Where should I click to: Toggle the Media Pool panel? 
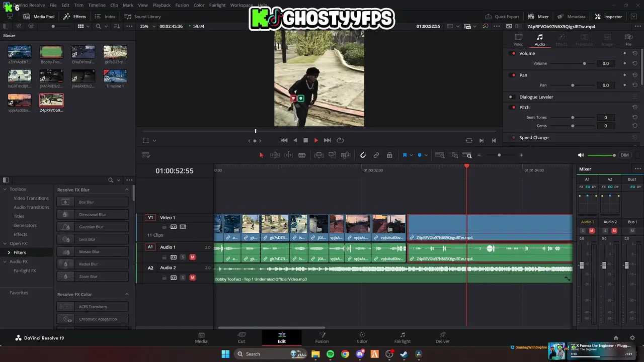pyautogui.click(x=39, y=17)
